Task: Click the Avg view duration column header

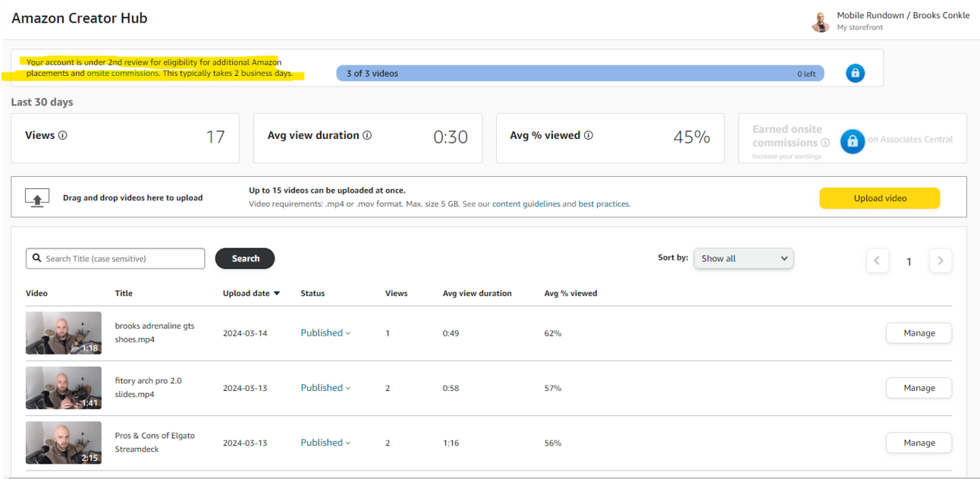Action: click(477, 293)
